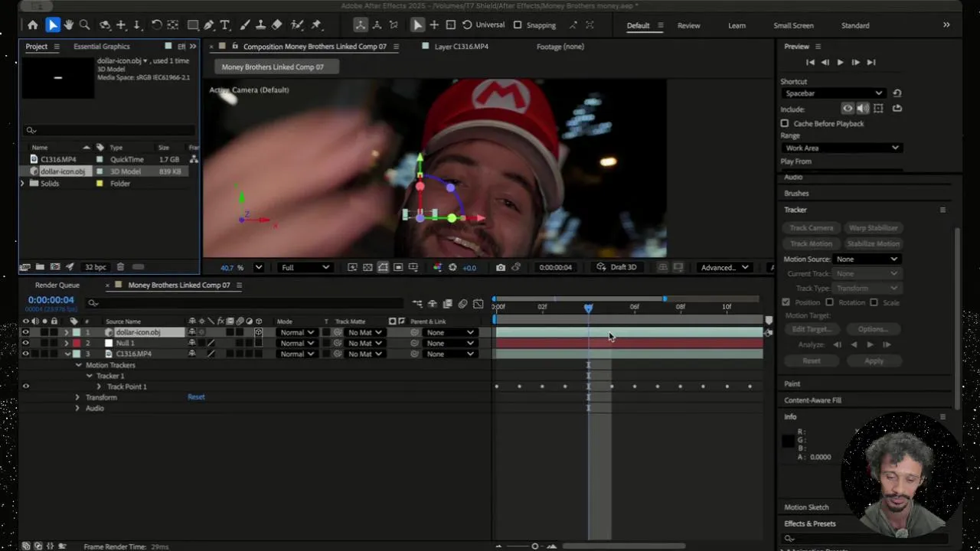Expand the Audio property group
This screenshot has height=551, width=980.
(x=77, y=408)
